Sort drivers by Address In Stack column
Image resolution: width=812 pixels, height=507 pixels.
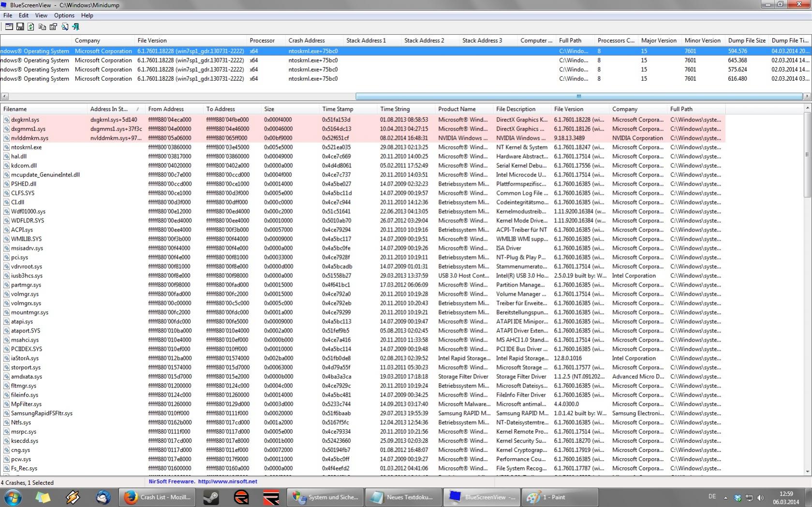pyautogui.click(x=116, y=109)
